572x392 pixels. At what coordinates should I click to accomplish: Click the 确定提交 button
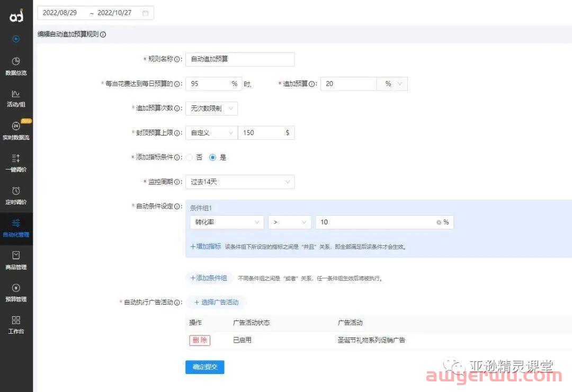coord(204,367)
